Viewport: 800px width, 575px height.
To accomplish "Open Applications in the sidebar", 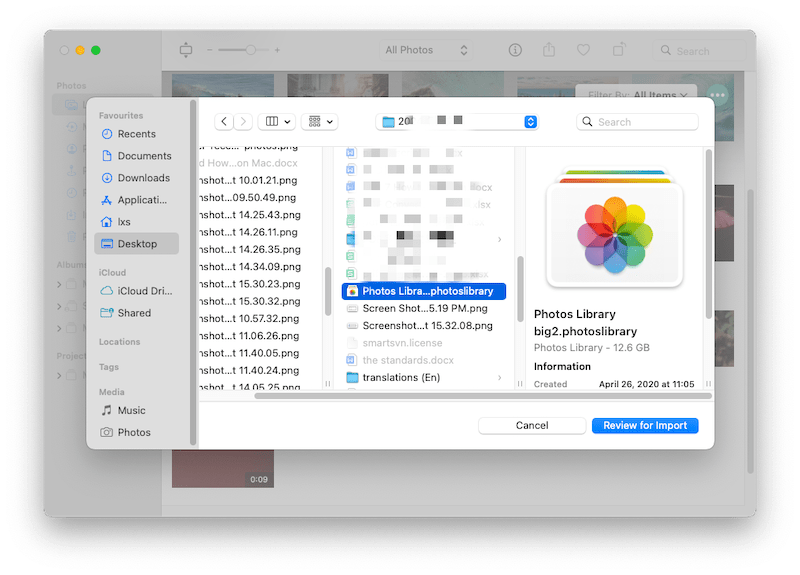I will click(136, 199).
